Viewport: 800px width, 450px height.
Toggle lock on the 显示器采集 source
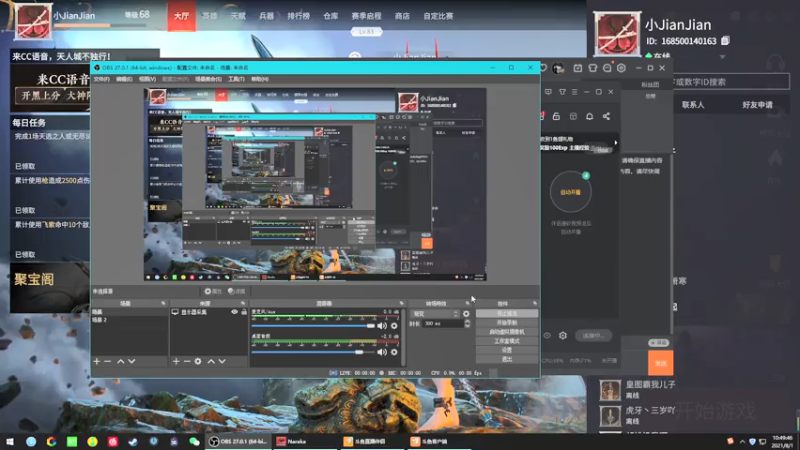click(x=244, y=312)
